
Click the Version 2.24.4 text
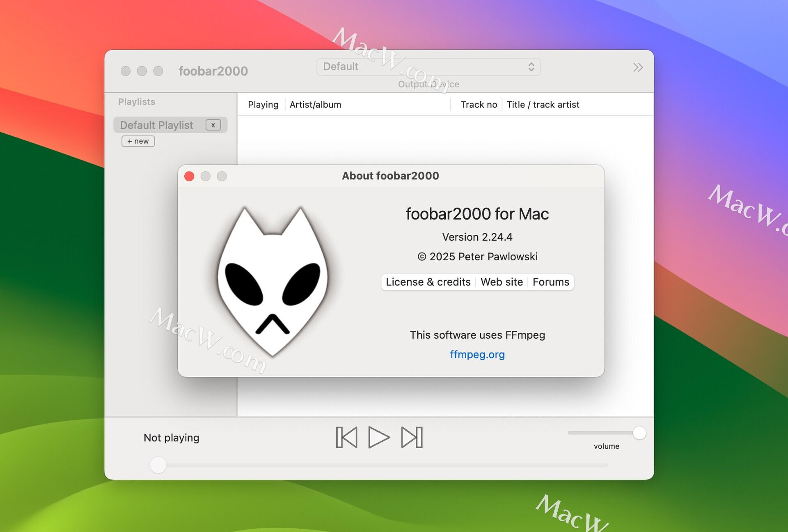coord(477,237)
